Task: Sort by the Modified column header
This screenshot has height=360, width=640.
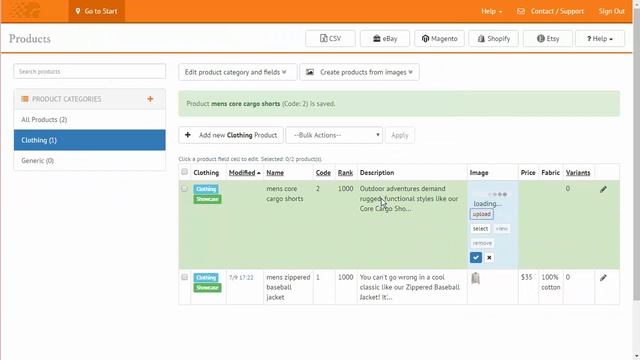Action: [x=244, y=173]
